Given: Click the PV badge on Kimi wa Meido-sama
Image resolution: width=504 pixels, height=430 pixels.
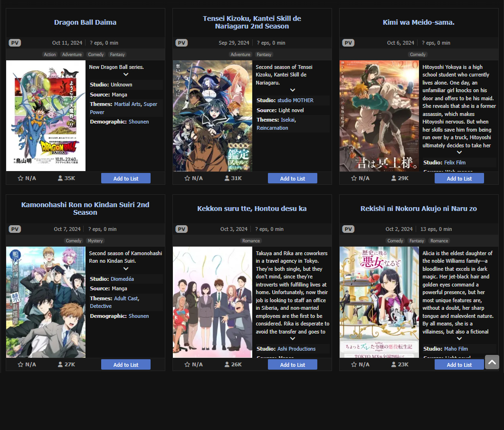Looking at the screenshot, I should pos(348,43).
